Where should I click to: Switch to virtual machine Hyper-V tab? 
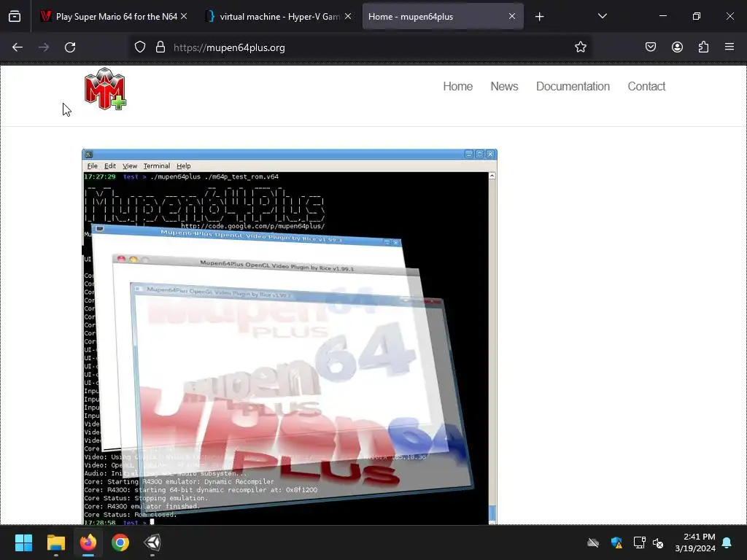279,17
